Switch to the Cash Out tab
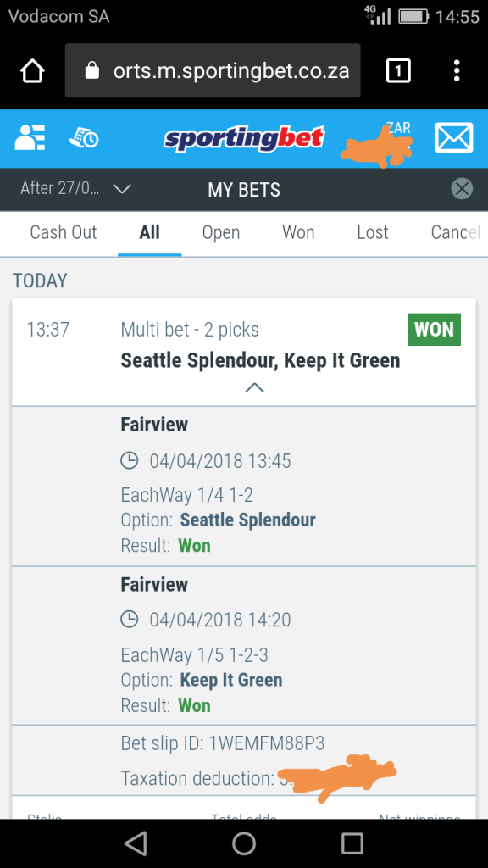The width and height of the screenshot is (488, 868). tap(64, 232)
